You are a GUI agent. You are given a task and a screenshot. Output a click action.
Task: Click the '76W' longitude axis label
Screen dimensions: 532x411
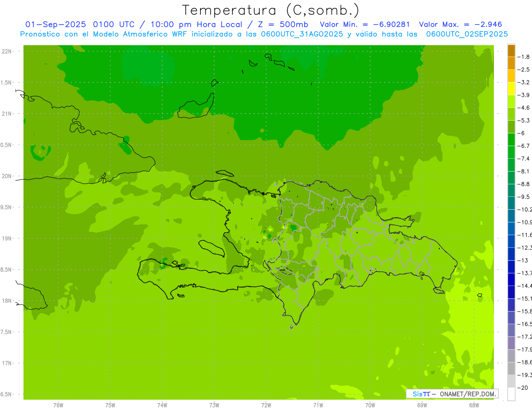[x=58, y=405]
